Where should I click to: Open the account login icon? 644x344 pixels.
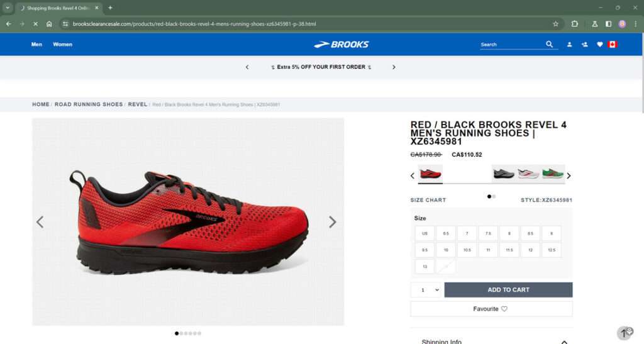pyautogui.click(x=569, y=44)
